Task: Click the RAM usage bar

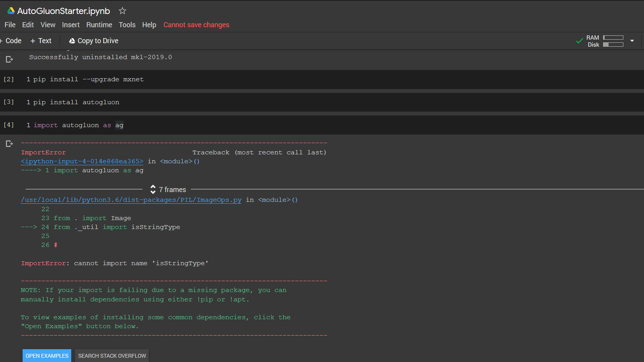Action: 613,38
